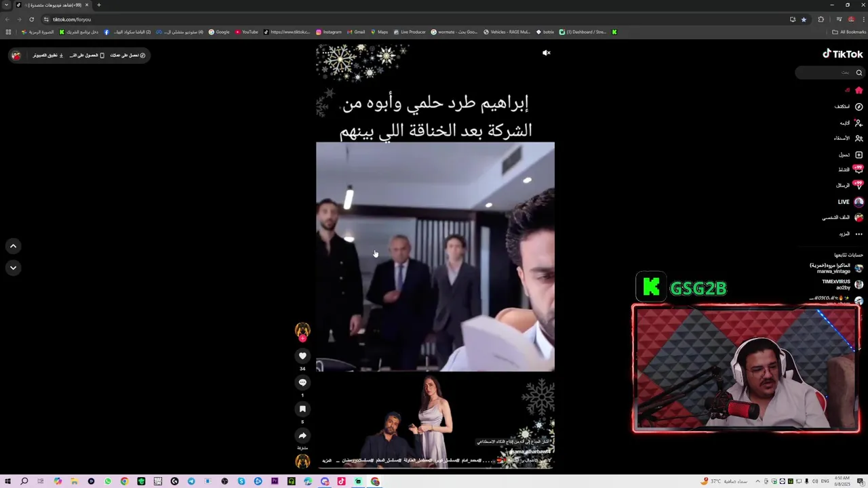Screen dimensions: 868x488
Task: Click the ENG language indicator in the tray
Action: (x=825, y=481)
